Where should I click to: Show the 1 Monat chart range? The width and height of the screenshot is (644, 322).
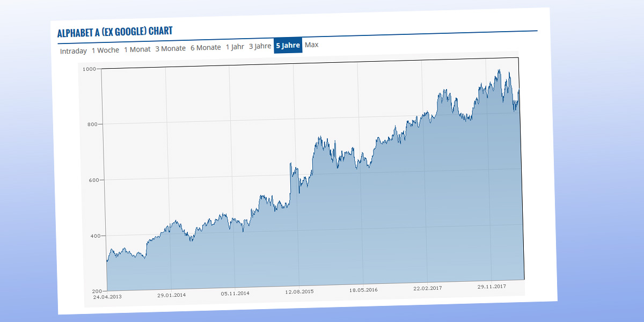pyautogui.click(x=137, y=49)
